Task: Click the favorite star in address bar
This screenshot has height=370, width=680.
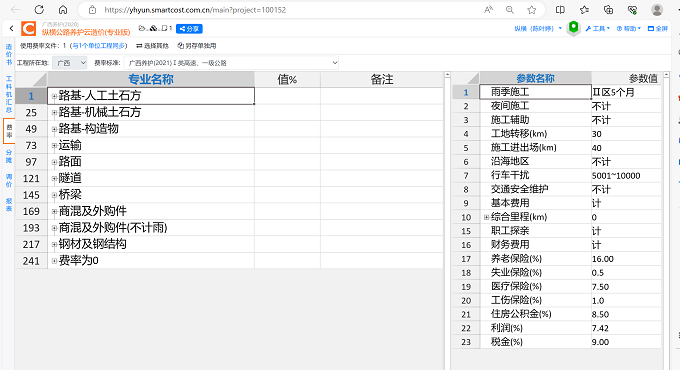Action: pyautogui.click(x=532, y=10)
